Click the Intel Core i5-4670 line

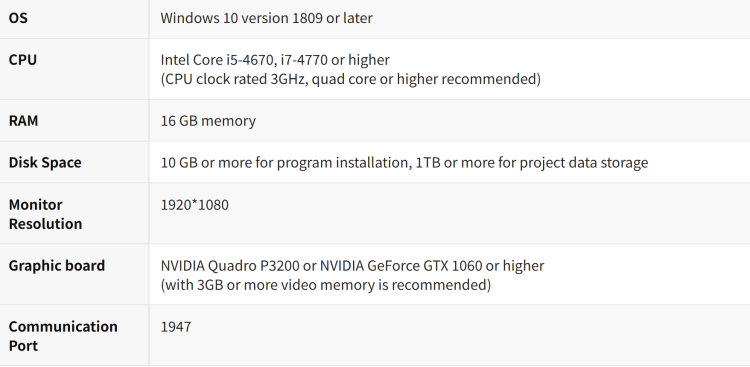(x=275, y=60)
